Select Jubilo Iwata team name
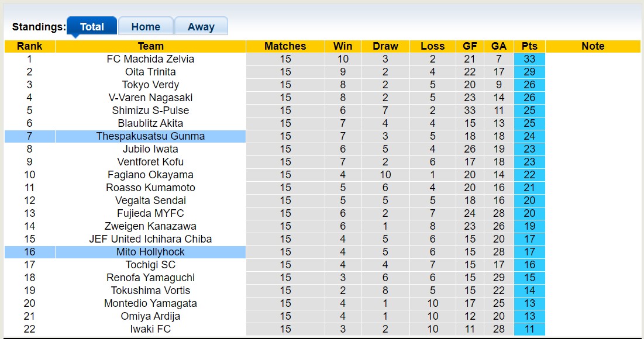The height and width of the screenshot is (339, 644). [x=150, y=149]
